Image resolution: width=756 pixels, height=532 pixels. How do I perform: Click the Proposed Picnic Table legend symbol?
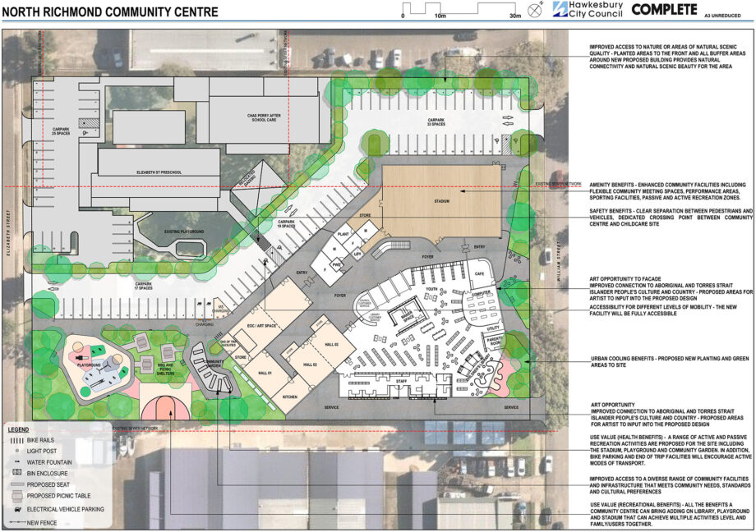pos(16,496)
